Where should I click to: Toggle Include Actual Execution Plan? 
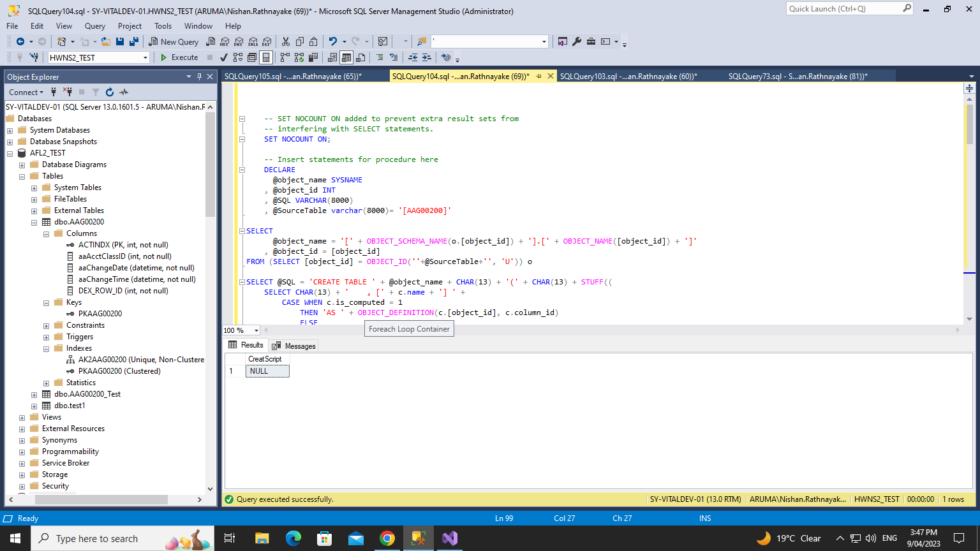click(284, 57)
